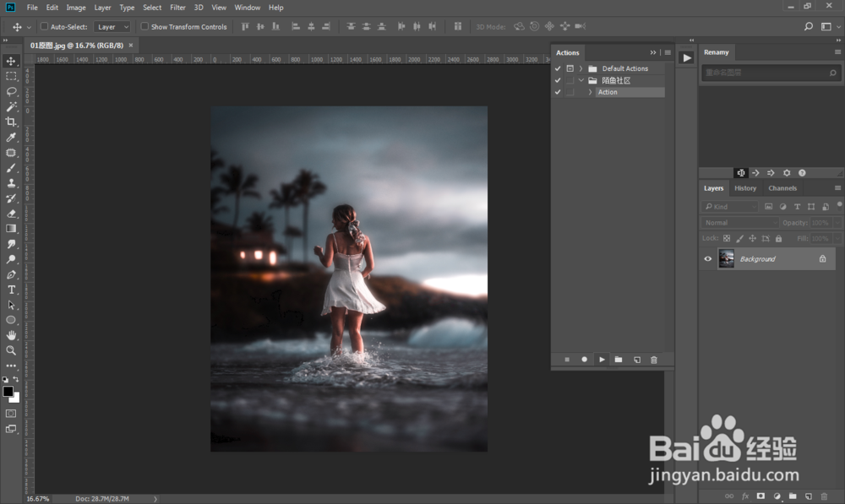The height and width of the screenshot is (504, 845).
Task: Toggle checkmark for the Action item
Action: [x=558, y=92]
